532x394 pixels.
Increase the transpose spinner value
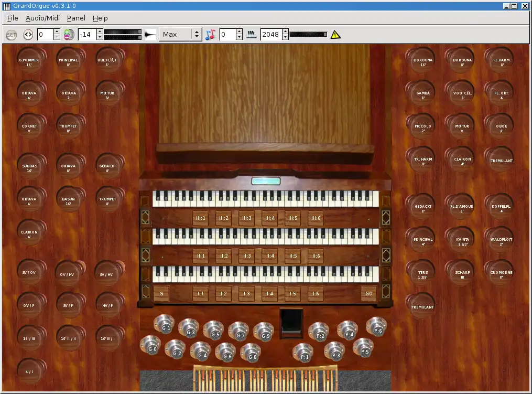point(240,31)
